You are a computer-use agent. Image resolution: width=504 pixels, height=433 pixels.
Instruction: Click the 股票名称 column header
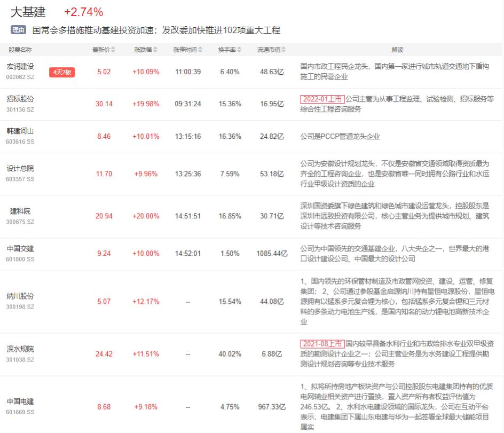pos(20,50)
